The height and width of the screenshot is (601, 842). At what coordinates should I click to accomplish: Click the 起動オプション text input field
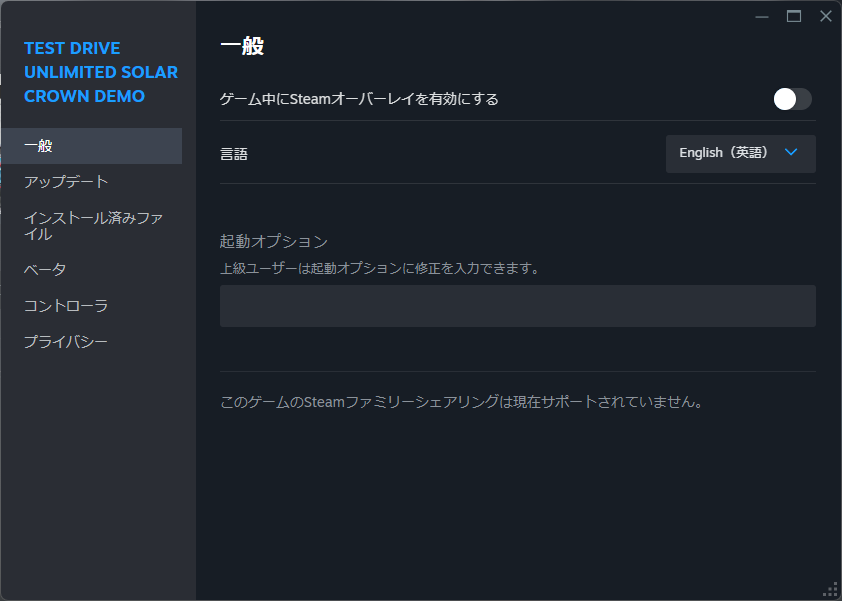[518, 306]
